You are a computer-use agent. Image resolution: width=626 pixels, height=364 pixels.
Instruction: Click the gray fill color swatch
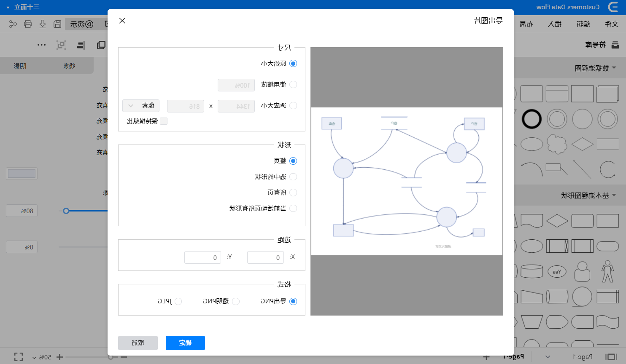point(22,174)
